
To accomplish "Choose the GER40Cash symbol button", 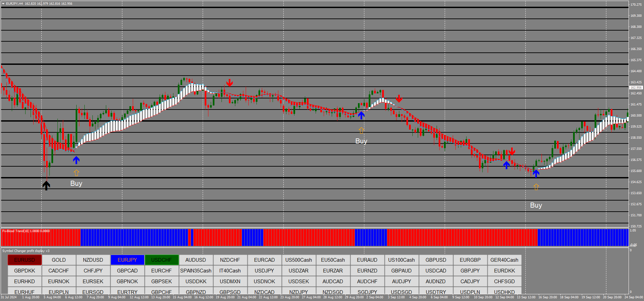I will (504, 260).
